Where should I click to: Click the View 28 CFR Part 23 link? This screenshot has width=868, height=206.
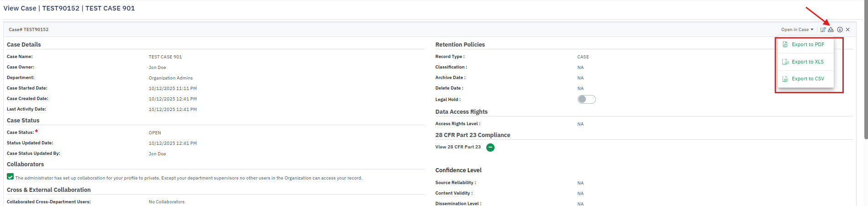click(x=458, y=147)
